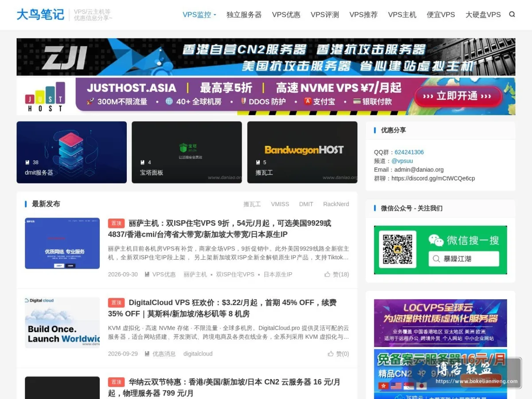The height and width of the screenshot is (399, 532).
Task: Select the VPS推荐 menu item
Action: point(363,15)
